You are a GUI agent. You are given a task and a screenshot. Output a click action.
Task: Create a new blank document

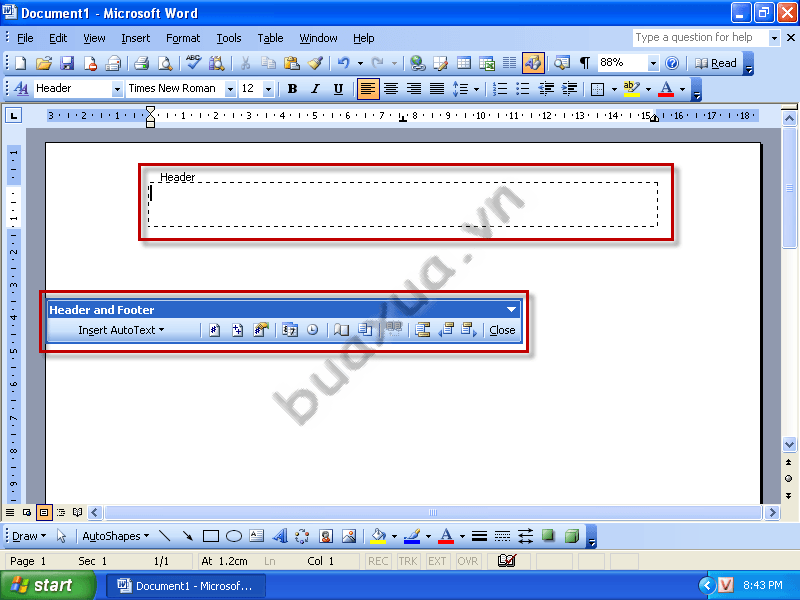(x=20, y=63)
